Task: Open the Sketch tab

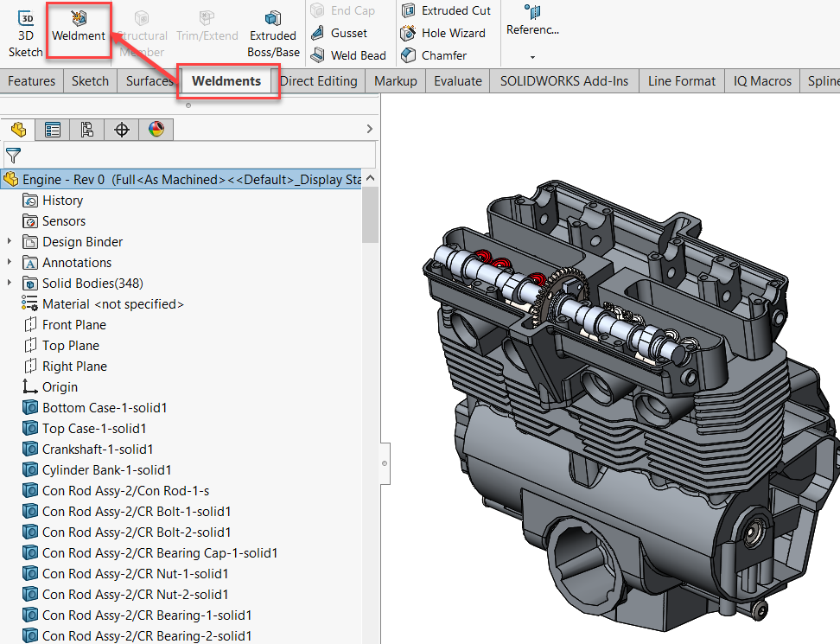Action: click(x=90, y=81)
